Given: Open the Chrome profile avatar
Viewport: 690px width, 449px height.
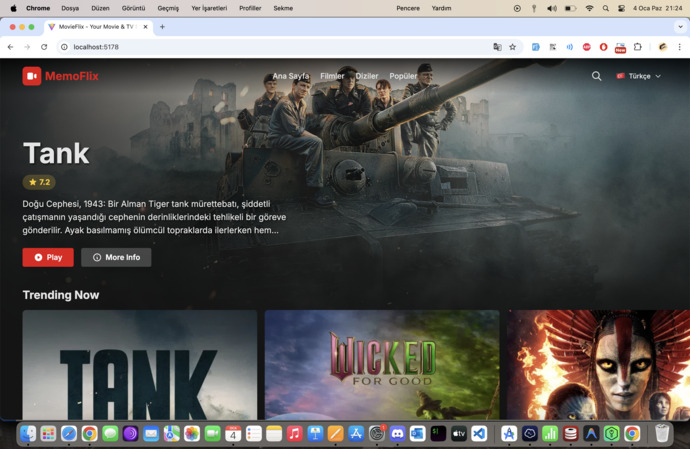Looking at the screenshot, I should (x=663, y=47).
